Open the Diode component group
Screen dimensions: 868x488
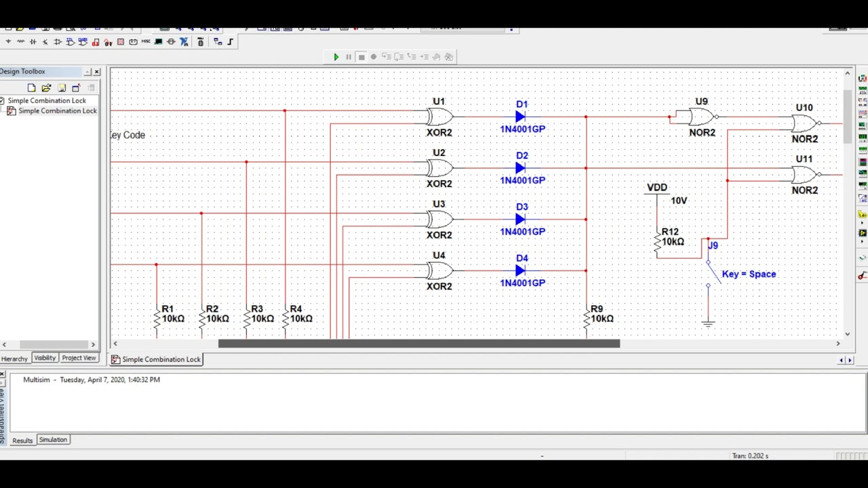pos(33,41)
